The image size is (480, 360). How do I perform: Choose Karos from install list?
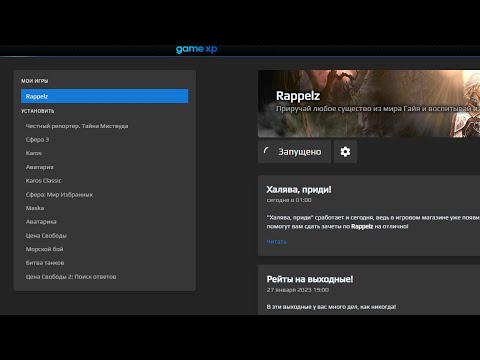click(x=34, y=153)
